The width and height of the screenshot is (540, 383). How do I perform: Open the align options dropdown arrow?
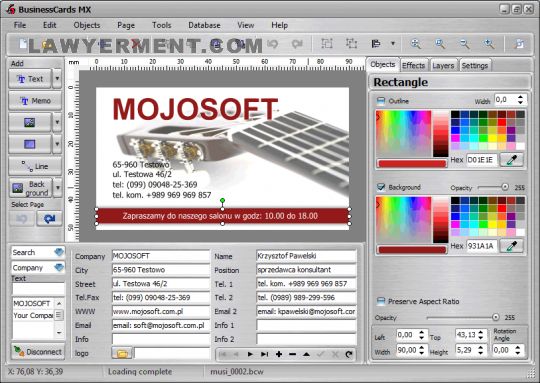coord(393,44)
